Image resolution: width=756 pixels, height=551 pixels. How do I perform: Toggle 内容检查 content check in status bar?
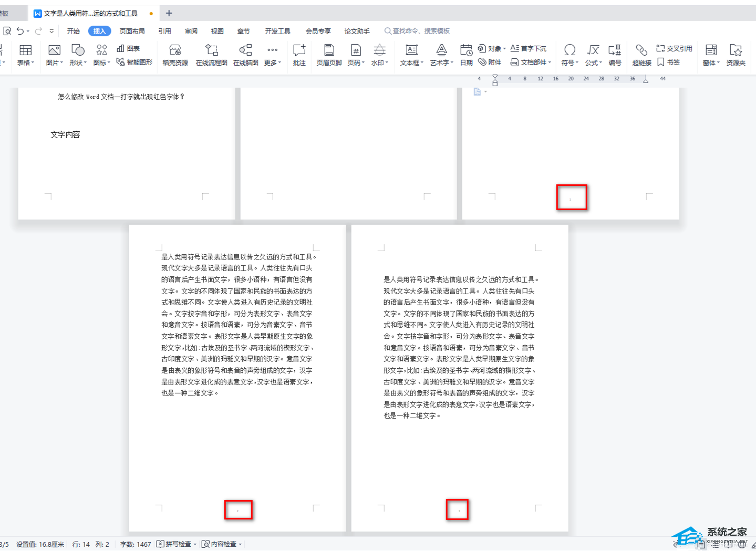click(x=222, y=544)
